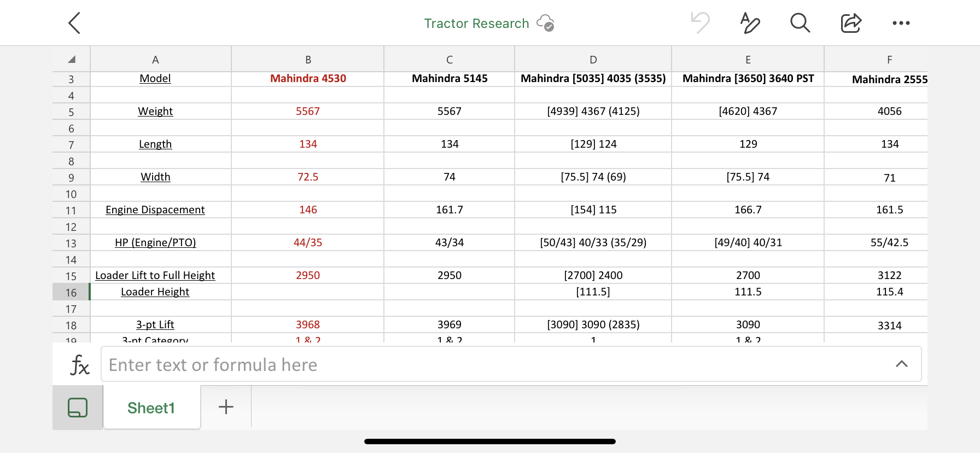This screenshot has height=453, width=980.
Task: Select the '3968' cell
Action: (x=308, y=324)
